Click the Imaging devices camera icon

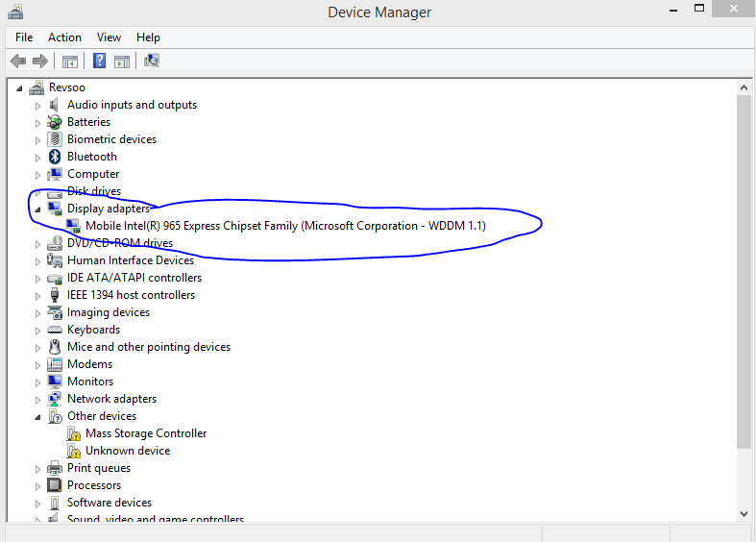click(55, 312)
